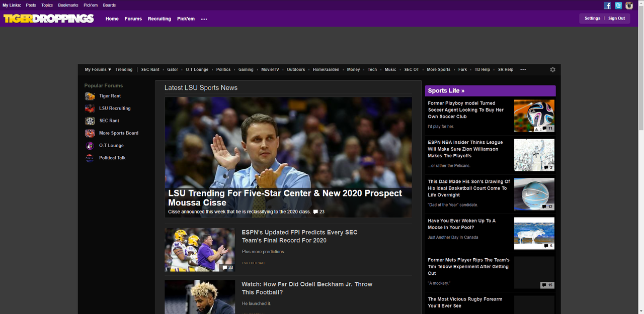Open Most Vicious Rugby Forearm story
This screenshot has height=314, width=644.
(465, 302)
